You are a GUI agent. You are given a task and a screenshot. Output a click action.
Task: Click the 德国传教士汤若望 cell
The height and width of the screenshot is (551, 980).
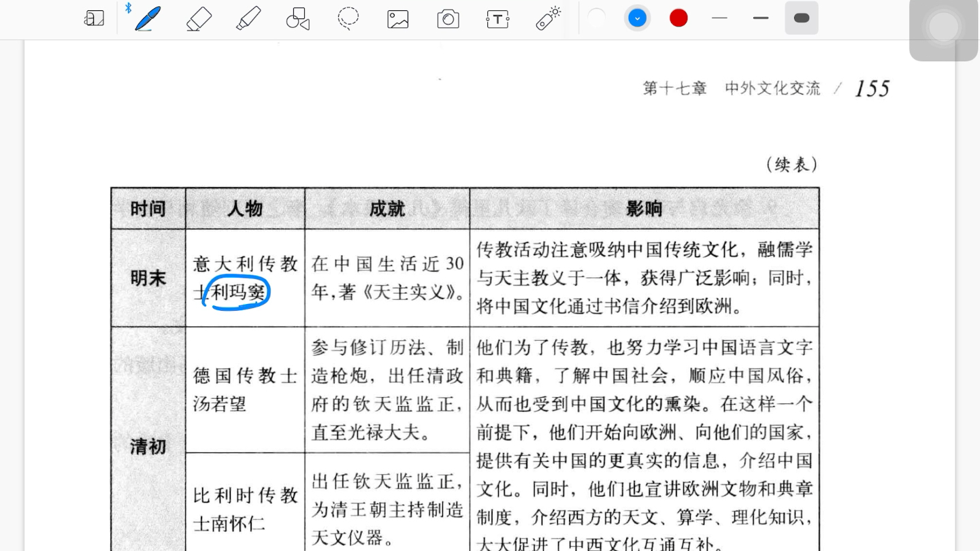point(245,390)
